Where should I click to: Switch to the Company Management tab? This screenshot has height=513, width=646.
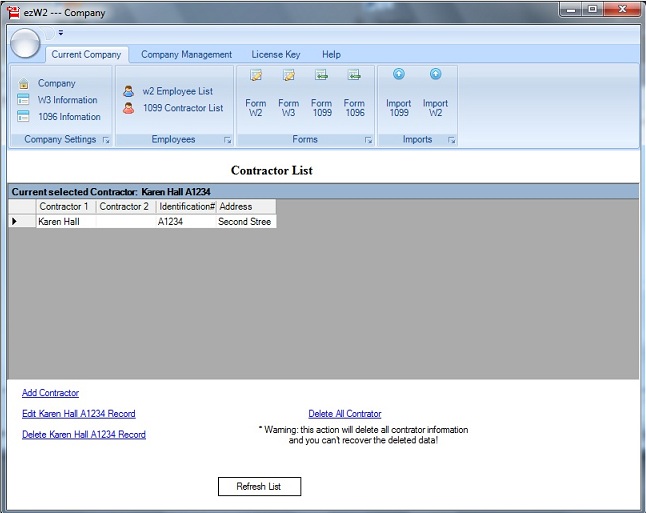click(x=186, y=55)
